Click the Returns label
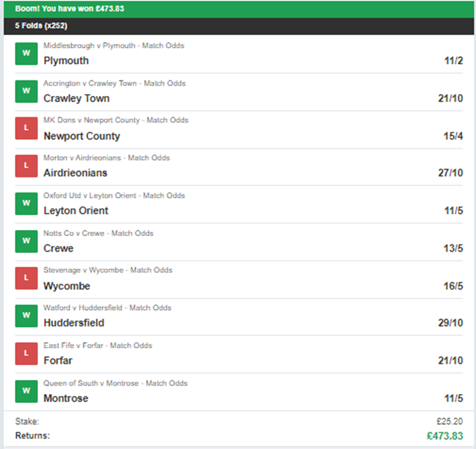 pyautogui.click(x=33, y=436)
